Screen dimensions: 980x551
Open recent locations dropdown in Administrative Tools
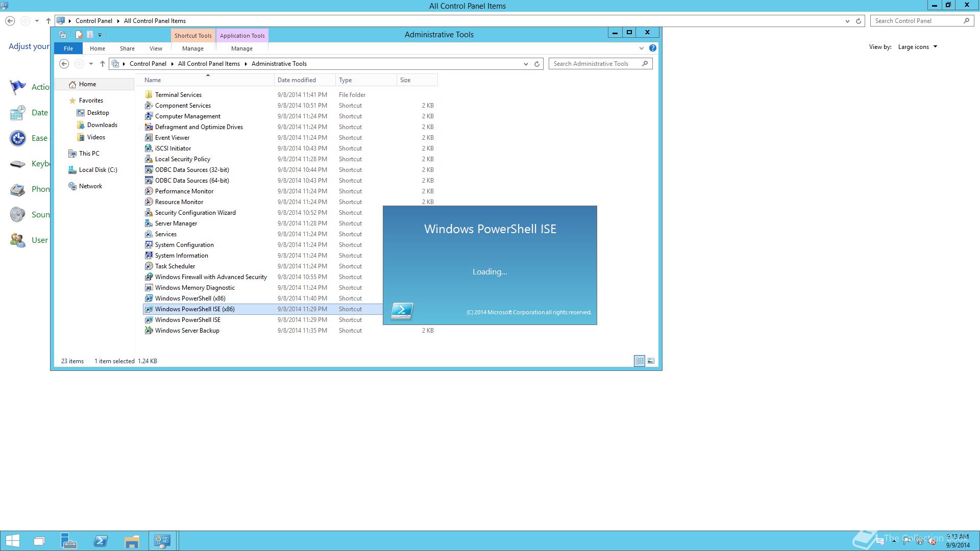[x=91, y=64]
